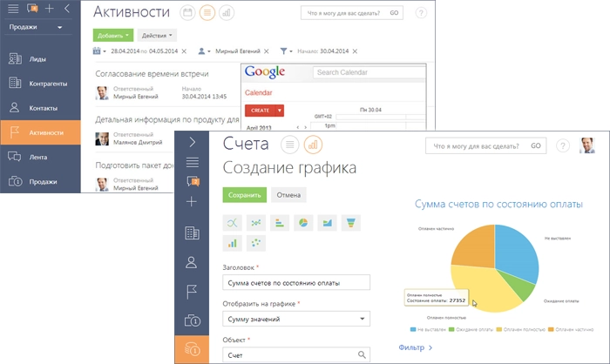Viewport: 610px width, 364px height.
Task: Click the red CREATE button
Action: click(260, 111)
